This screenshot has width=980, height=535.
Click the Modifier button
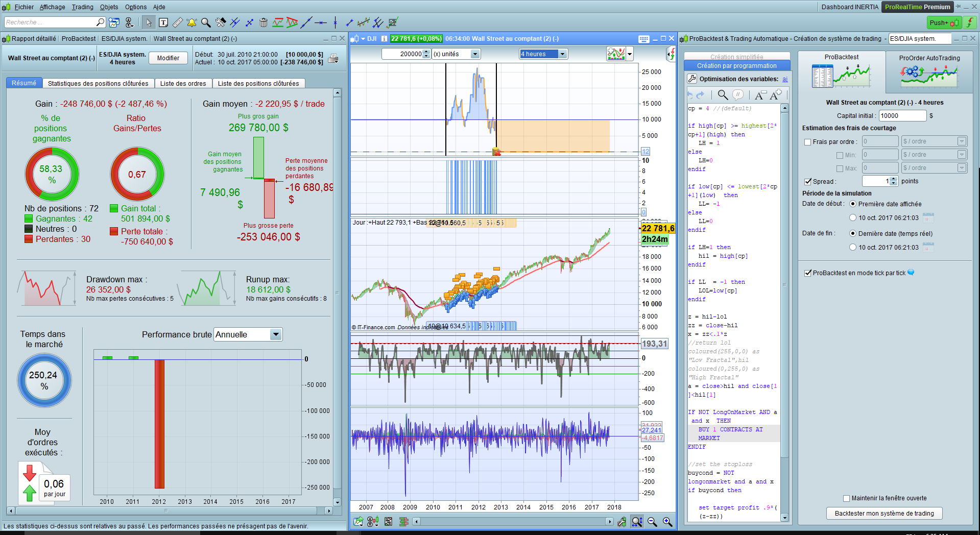click(168, 58)
